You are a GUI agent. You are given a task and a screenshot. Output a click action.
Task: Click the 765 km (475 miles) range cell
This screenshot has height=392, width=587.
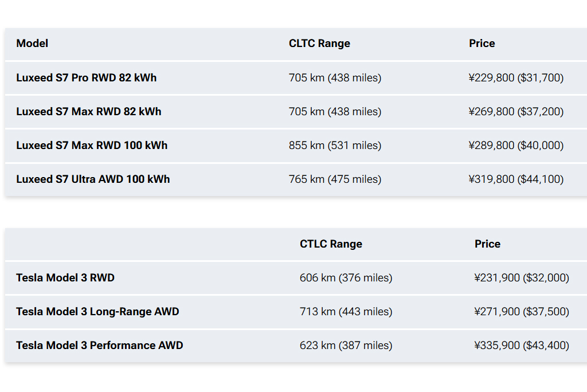(335, 179)
